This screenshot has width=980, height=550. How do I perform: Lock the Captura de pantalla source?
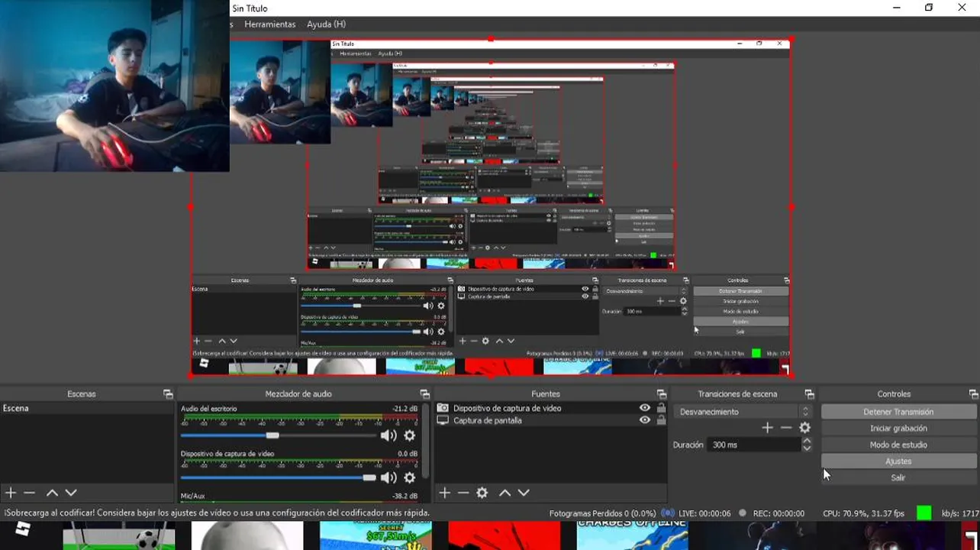coord(661,420)
